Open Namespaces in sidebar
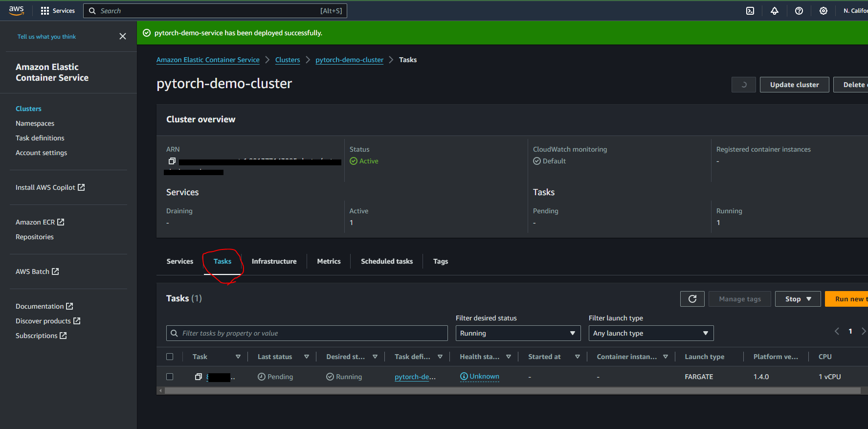The height and width of the screenshot is (429, 868). [35, 123]
